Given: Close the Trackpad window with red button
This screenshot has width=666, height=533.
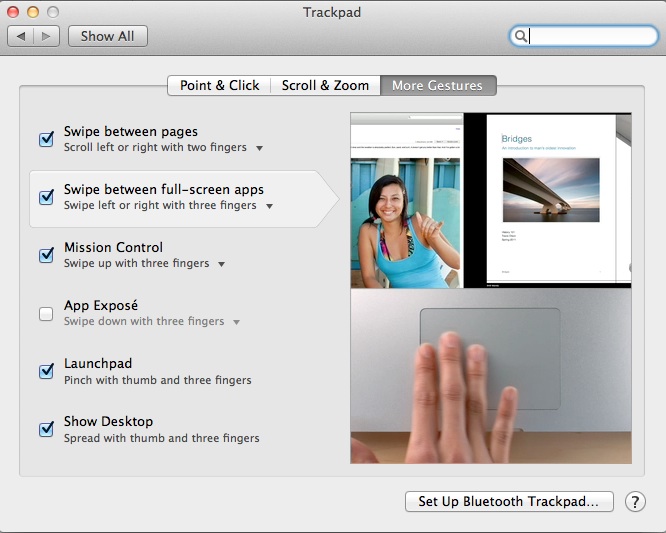Looking at the screenshot, I should click(x=14, y=12).
